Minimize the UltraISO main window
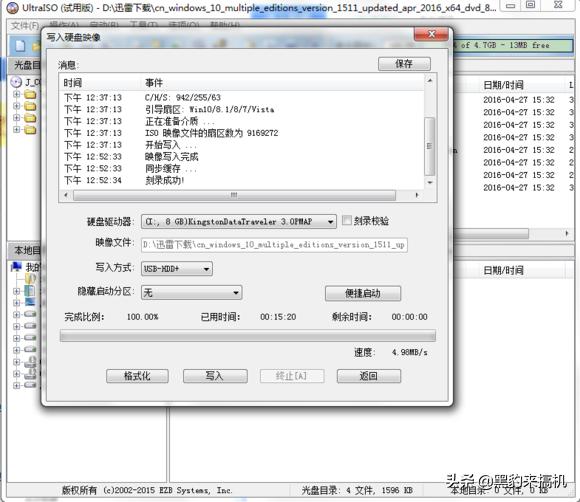Screen dimensions: 580x502 [x=511, y=5]
